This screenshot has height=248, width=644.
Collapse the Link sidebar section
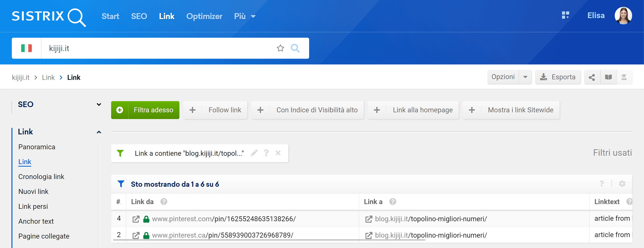[x=99, y=132]
